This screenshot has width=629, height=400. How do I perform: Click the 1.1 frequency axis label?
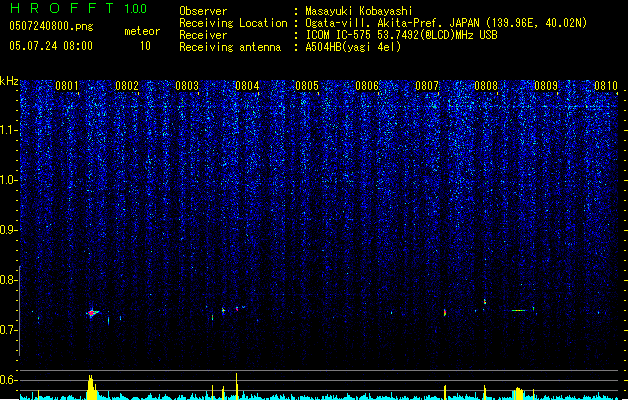[8, 130]
